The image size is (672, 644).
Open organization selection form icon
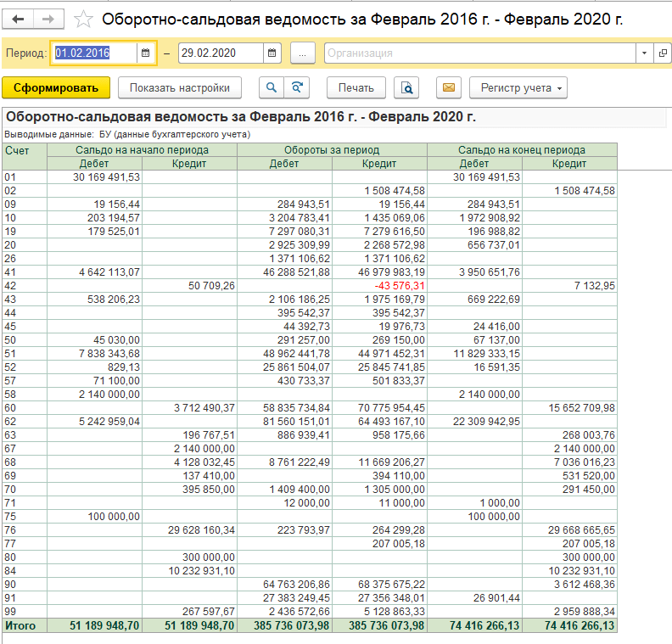[663, 53]
